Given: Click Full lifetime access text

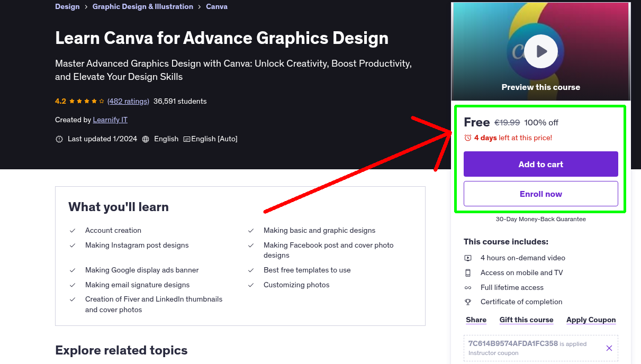Looking at the screenshot, I should point(512,288).
